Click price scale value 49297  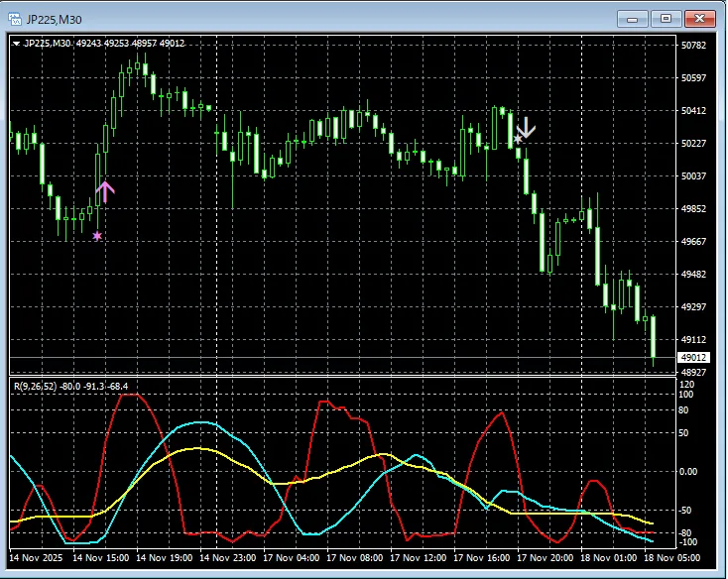pyautogui.click(x=693, y=306)
